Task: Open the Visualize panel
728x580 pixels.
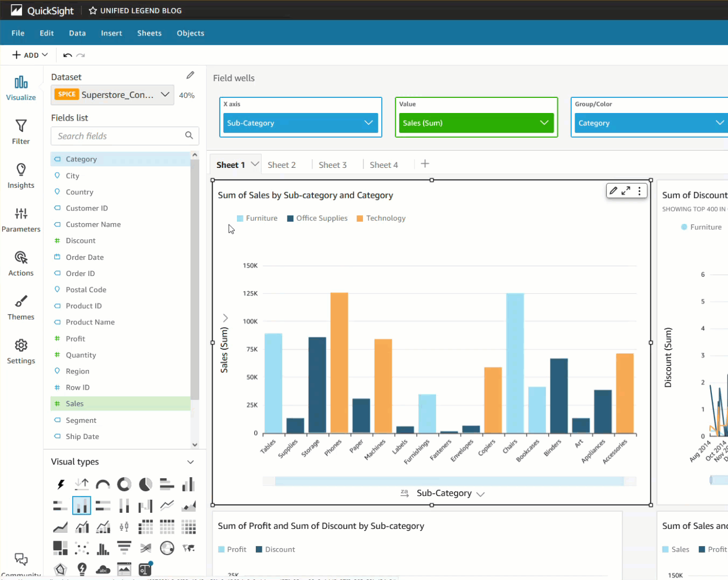Action: 21,88
